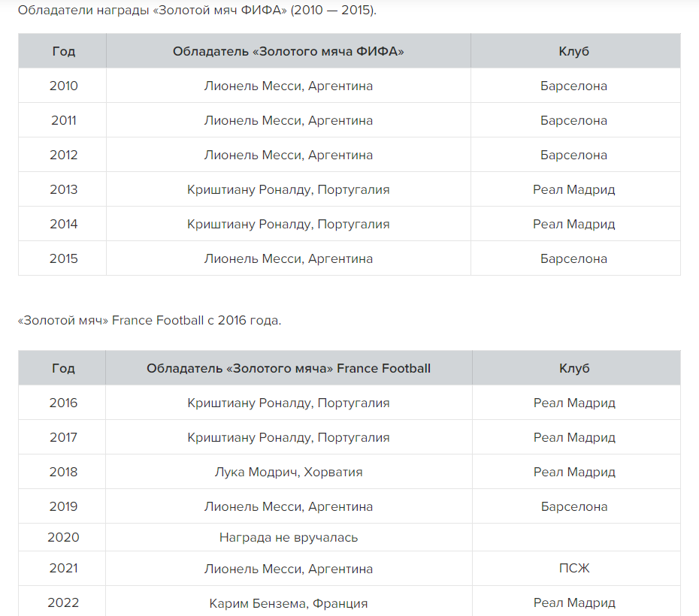Click the 2010 year cell
This screenshot has height=616, width=699.
point(63,86)
